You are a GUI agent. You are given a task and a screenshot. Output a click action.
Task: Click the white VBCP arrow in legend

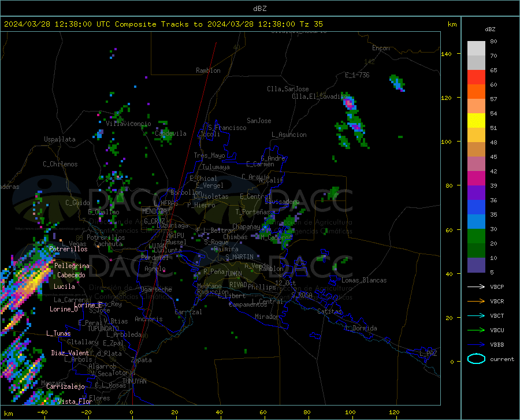[476, 287]
